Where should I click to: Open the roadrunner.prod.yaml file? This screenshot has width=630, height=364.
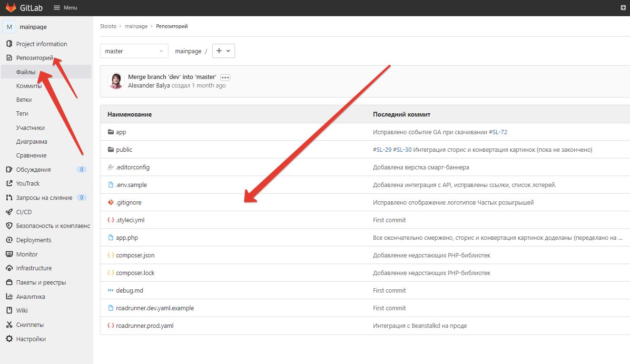coord(145,326)
